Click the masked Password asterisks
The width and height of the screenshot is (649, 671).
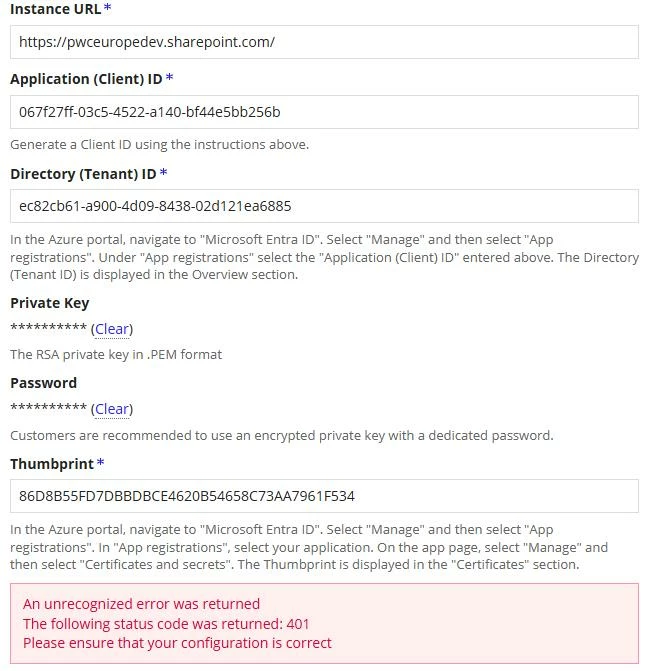click(x=49, y=408)
